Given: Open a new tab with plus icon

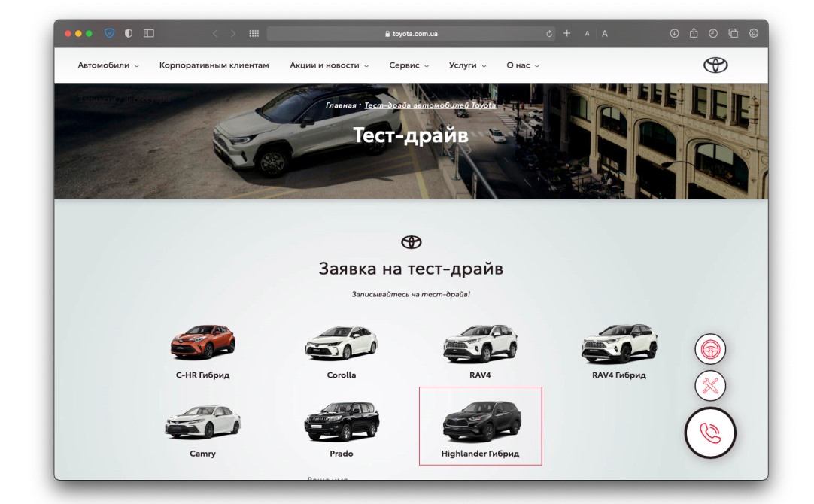Looking at the screenshot, I should coord(567,33).
